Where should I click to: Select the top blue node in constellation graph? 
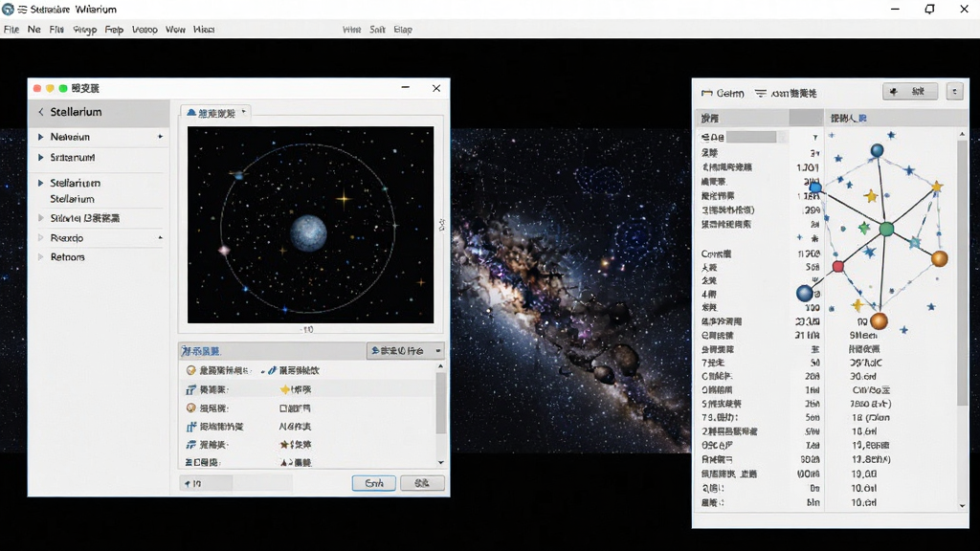pyautogui.click(x=878, y=150)
